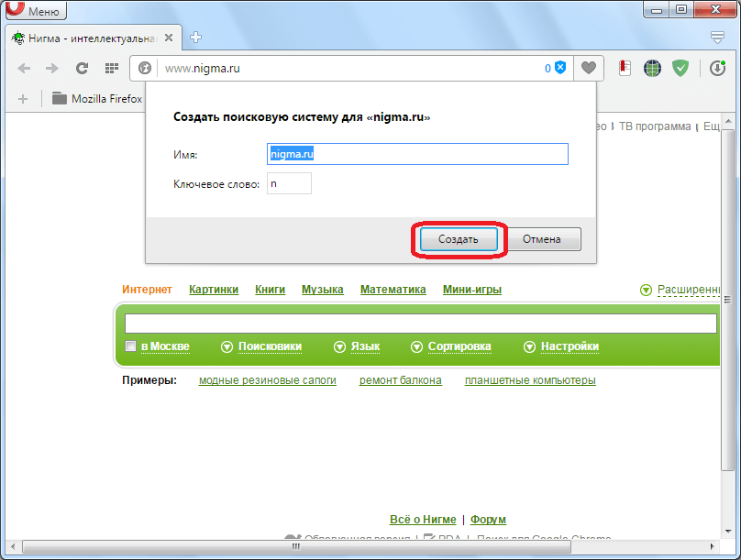Maximize the Opera window
741x560 pixels.
pos(681,9)
